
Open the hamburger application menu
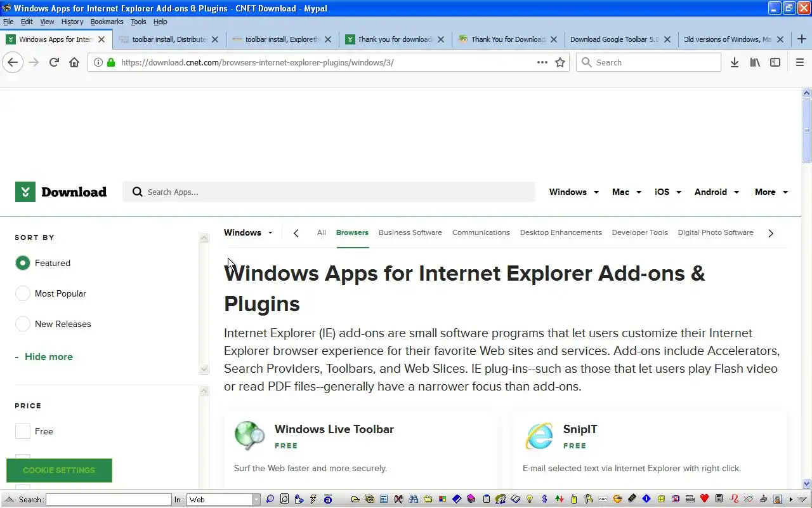799,62
